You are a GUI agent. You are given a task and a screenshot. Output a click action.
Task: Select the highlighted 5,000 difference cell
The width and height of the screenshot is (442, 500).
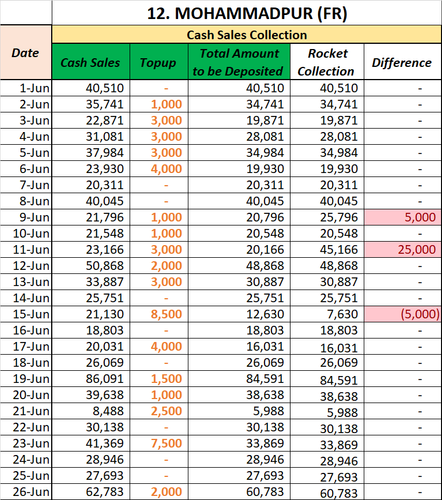pyautogui.click(x=403, y=217)
